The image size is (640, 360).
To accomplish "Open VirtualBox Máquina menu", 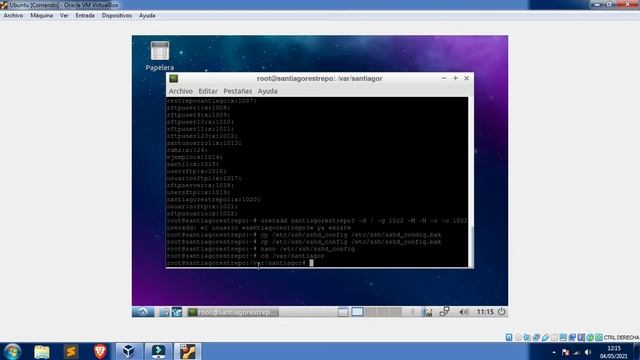I will (42, 16).
